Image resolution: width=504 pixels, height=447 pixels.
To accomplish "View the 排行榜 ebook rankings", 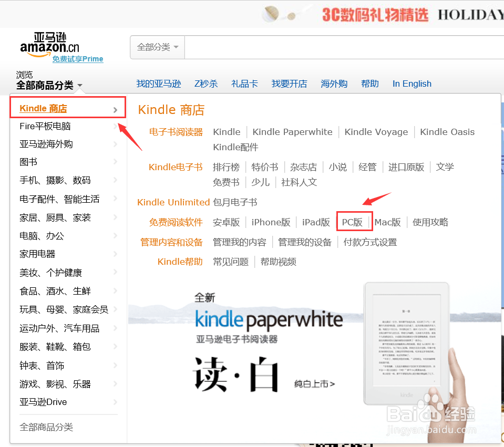I will [x=227, y=167].
